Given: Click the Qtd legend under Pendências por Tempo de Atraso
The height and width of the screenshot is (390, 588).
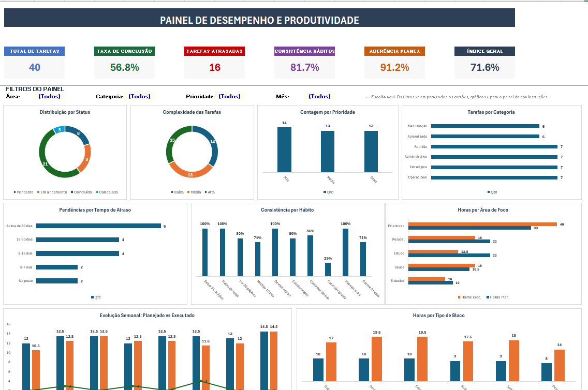Looking at the screenshot, I should (96, 297).
